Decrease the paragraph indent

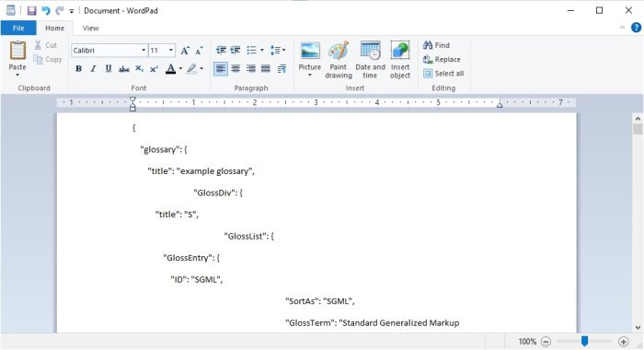[x=221, y=50]
